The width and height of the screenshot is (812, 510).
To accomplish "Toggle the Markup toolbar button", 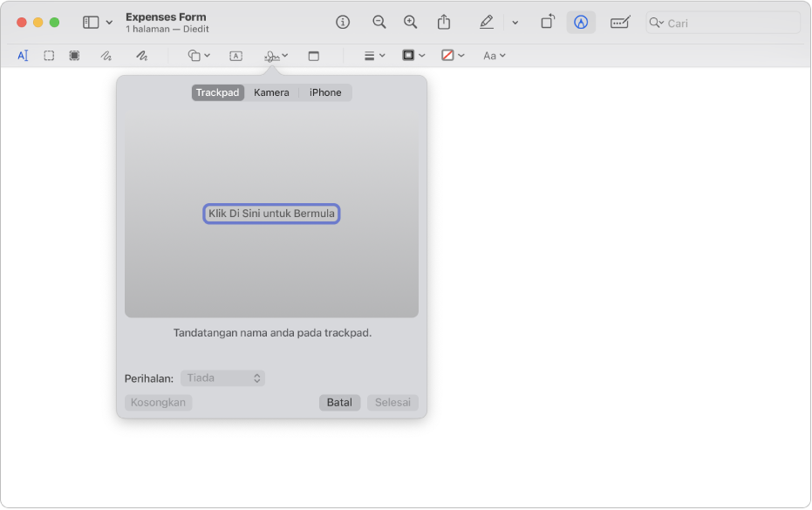I will point(581,23).
